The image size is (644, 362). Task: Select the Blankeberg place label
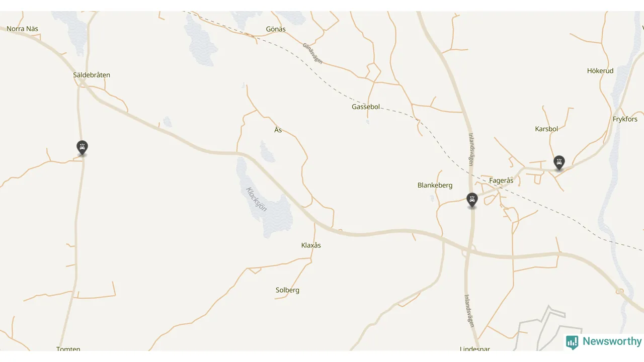click(x=435, y=185)
